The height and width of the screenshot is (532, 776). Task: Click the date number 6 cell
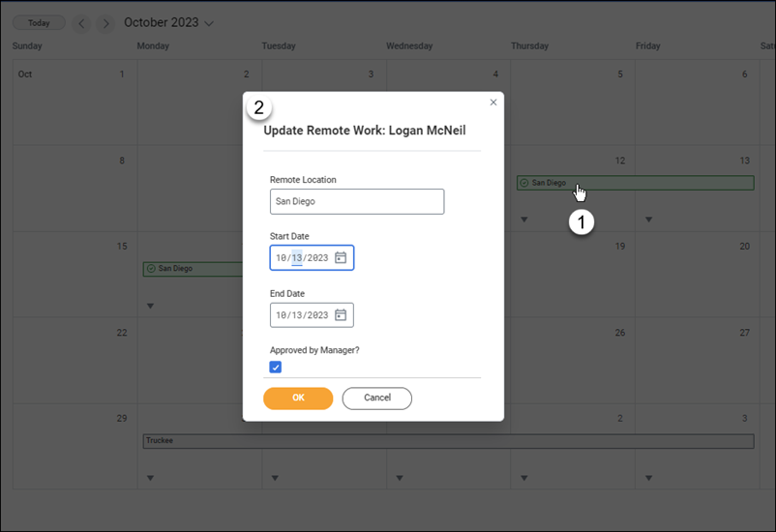pyautogui.click(x=698, y=103)
